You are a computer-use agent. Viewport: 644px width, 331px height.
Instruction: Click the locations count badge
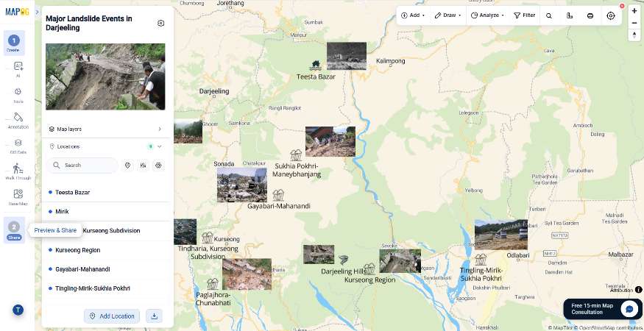coord(150,146)
